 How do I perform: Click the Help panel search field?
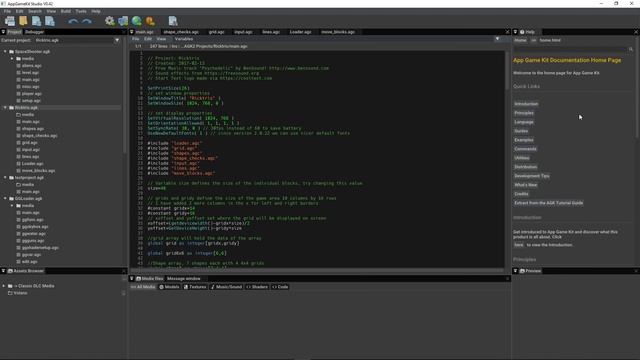coord(571,49)
